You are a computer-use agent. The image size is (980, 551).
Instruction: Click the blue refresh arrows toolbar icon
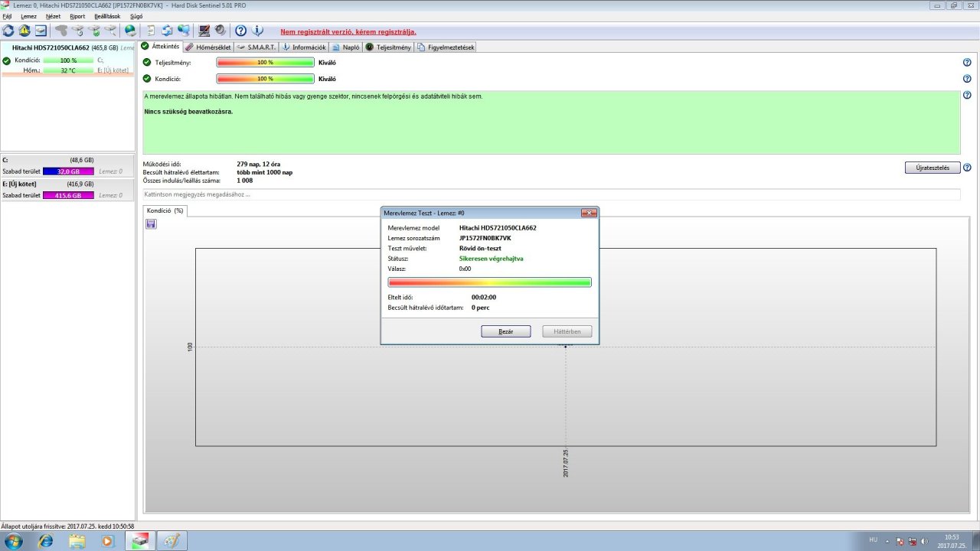[8, 31]
